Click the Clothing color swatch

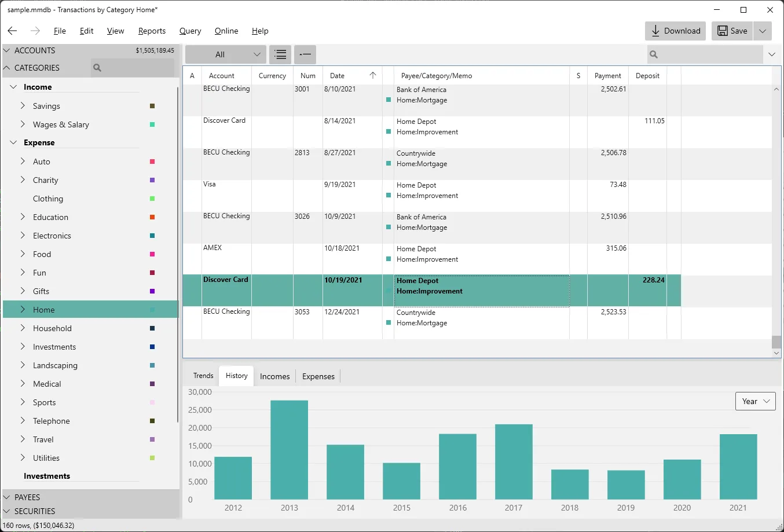tap(152, 199)
